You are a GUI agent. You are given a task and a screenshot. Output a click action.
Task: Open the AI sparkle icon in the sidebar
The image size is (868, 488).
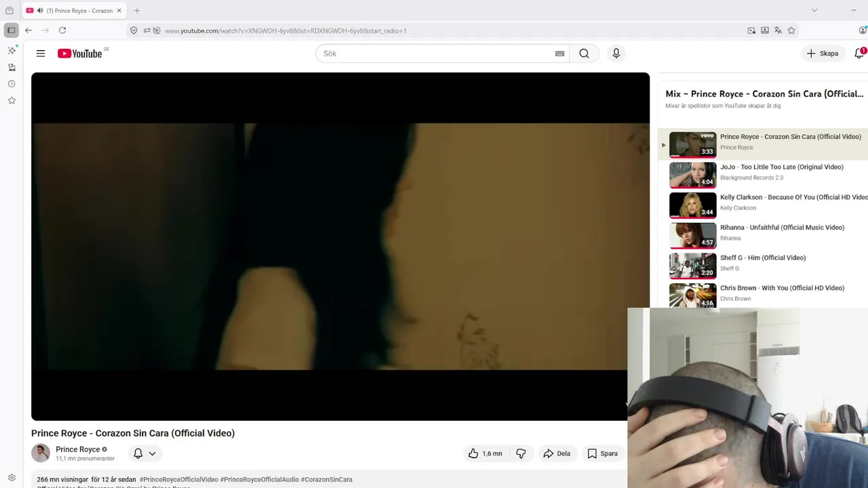pyautogui.click(x=12, y=51)
